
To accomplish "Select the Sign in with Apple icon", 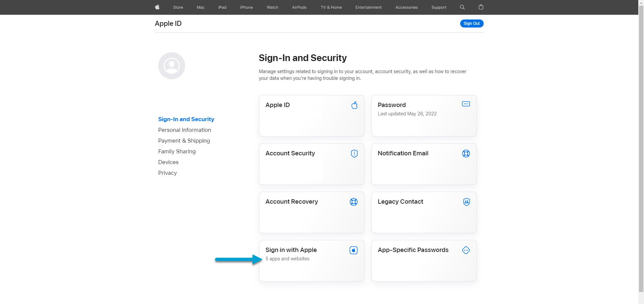I will pyautogui.click(x=353, y=250).
